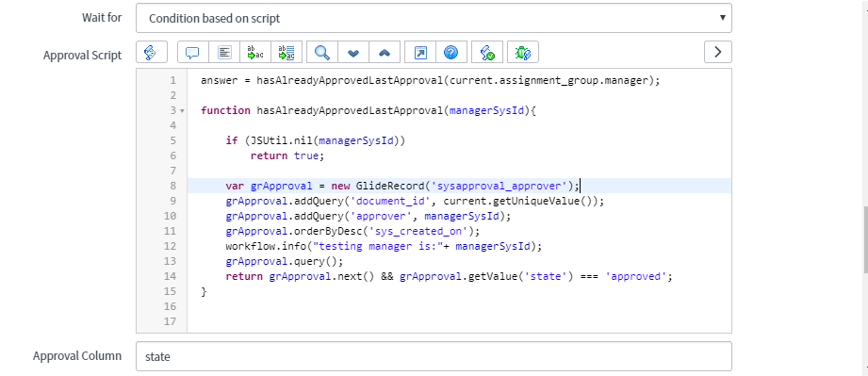Click the Wait for label

pos(102,17)
